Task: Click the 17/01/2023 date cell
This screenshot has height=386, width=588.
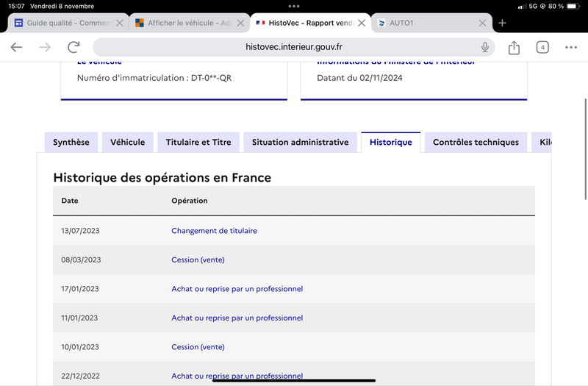Action: point(80,289)
